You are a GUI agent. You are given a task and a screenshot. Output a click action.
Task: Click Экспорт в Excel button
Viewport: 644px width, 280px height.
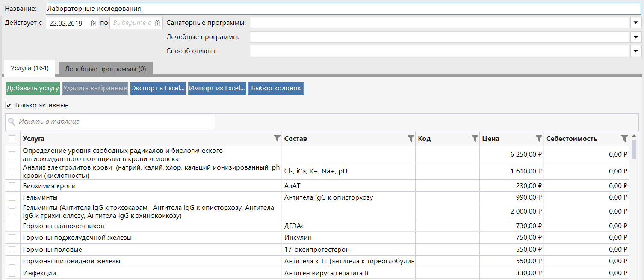click(x=158, y=88)
